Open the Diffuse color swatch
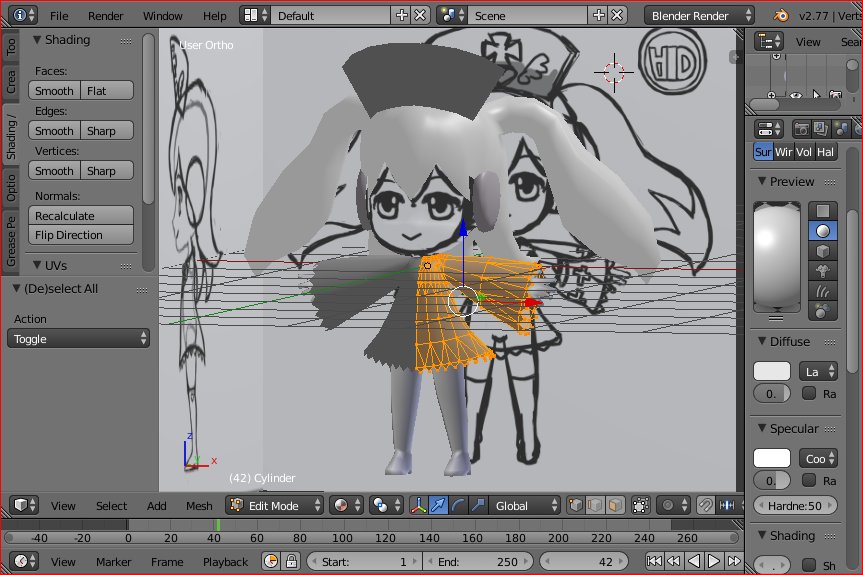 pyautogui.click(x=772, y=371)
